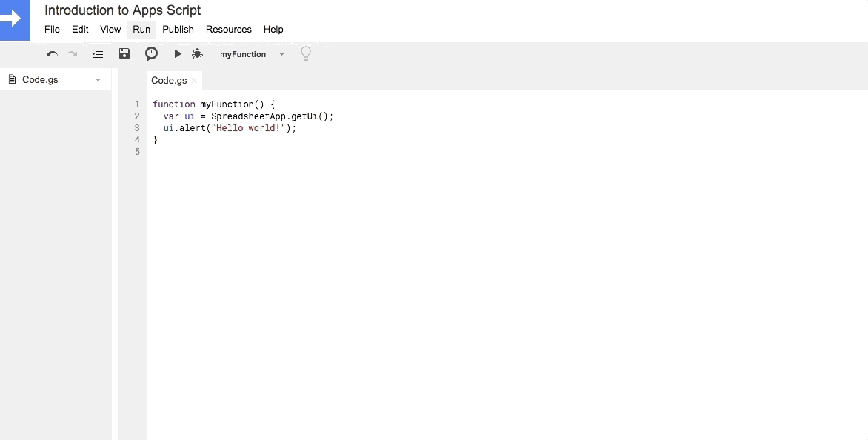Click the redo arrow icon
868x440 pixels.
pos(72,53)
